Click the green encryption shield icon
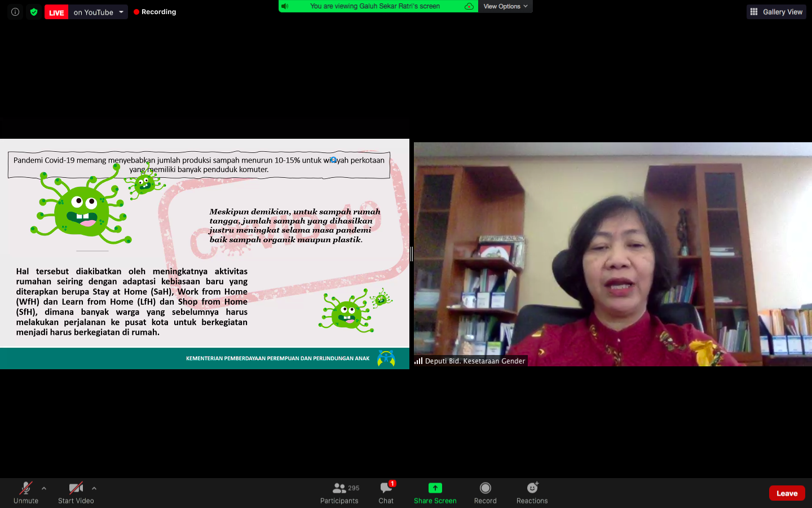 (34, 12)
